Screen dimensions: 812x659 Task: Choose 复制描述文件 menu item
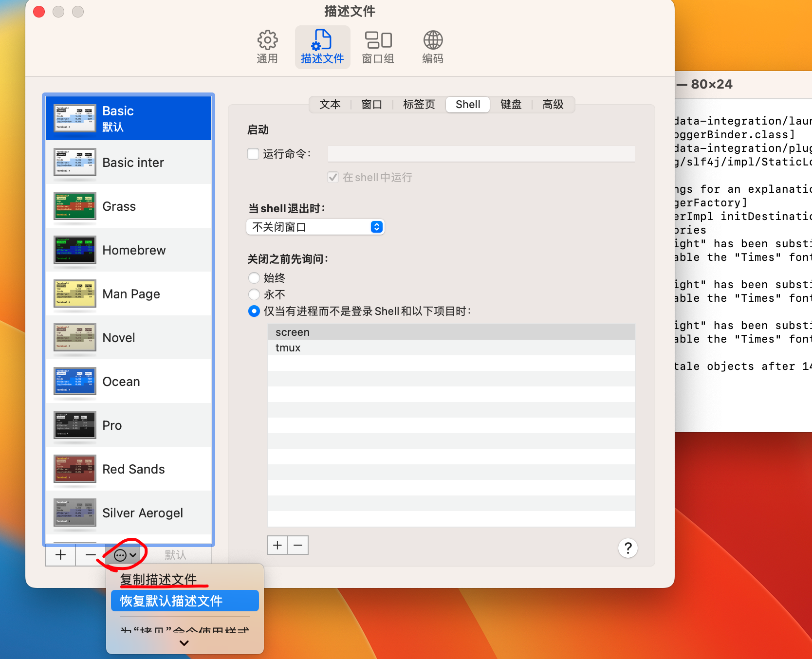159,579
